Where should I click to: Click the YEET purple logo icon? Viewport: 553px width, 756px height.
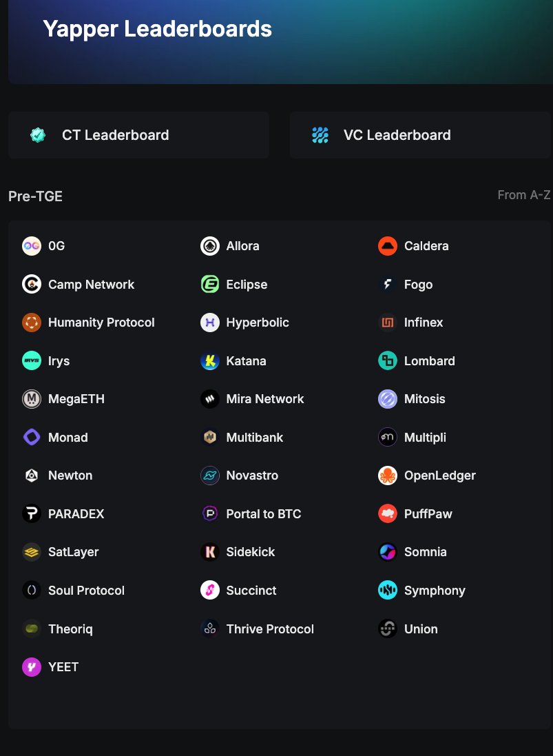point(32,667)
